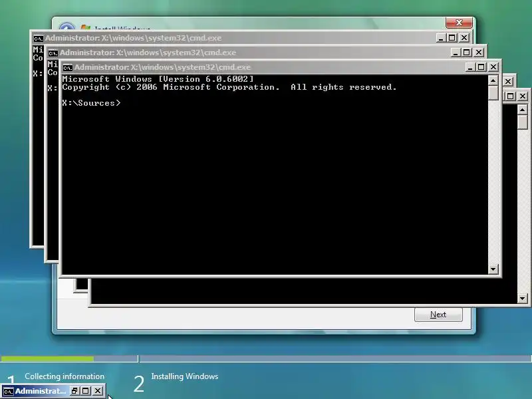Screen dimensions: 532x399
Task: Maximize the middle command prompt window
Action: click(467, 53)
